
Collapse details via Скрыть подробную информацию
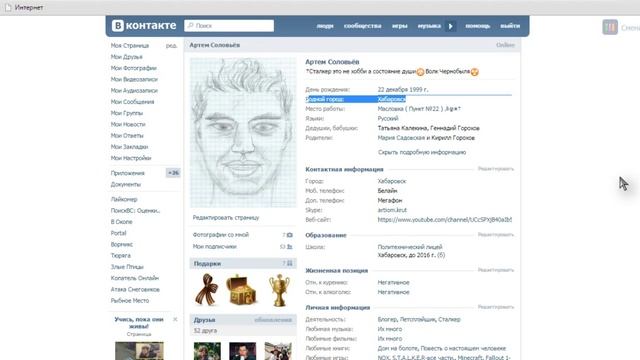click(422, 152)
